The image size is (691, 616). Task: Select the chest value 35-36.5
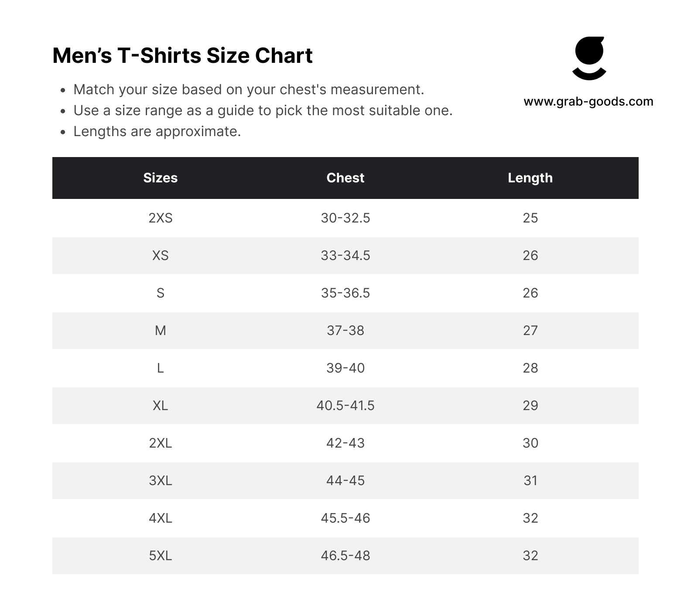[345, 293]
